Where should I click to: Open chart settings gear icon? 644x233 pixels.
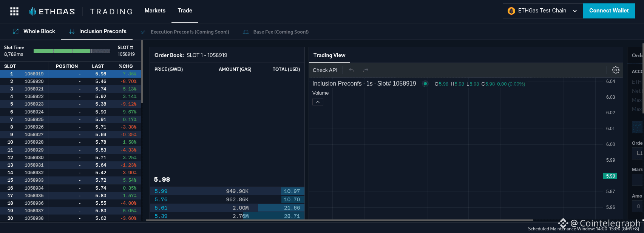[615, 70]
